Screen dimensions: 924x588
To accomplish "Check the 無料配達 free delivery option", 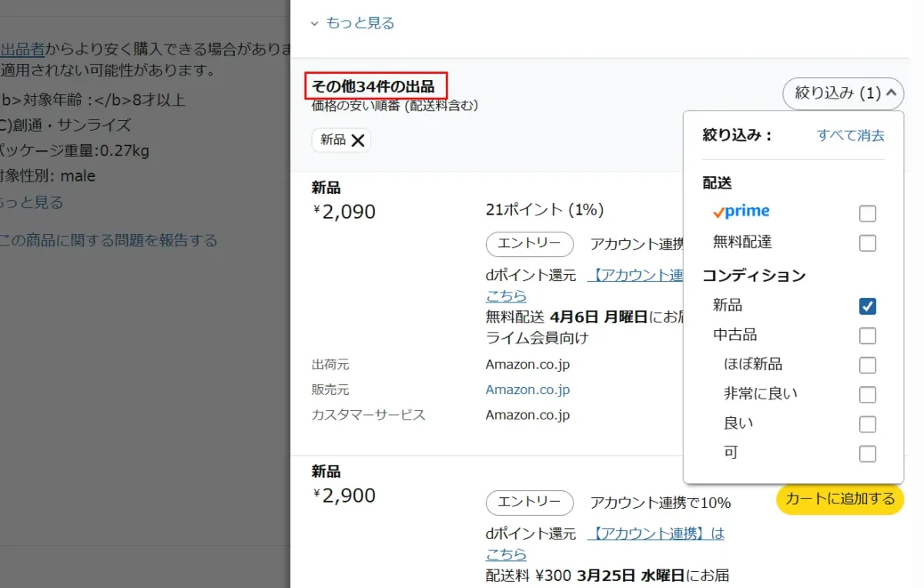I will [868, 242].
